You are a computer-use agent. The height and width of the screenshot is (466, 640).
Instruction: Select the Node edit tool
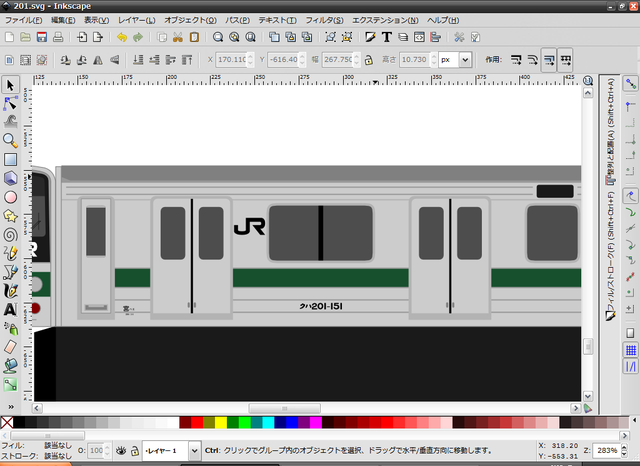10,104
